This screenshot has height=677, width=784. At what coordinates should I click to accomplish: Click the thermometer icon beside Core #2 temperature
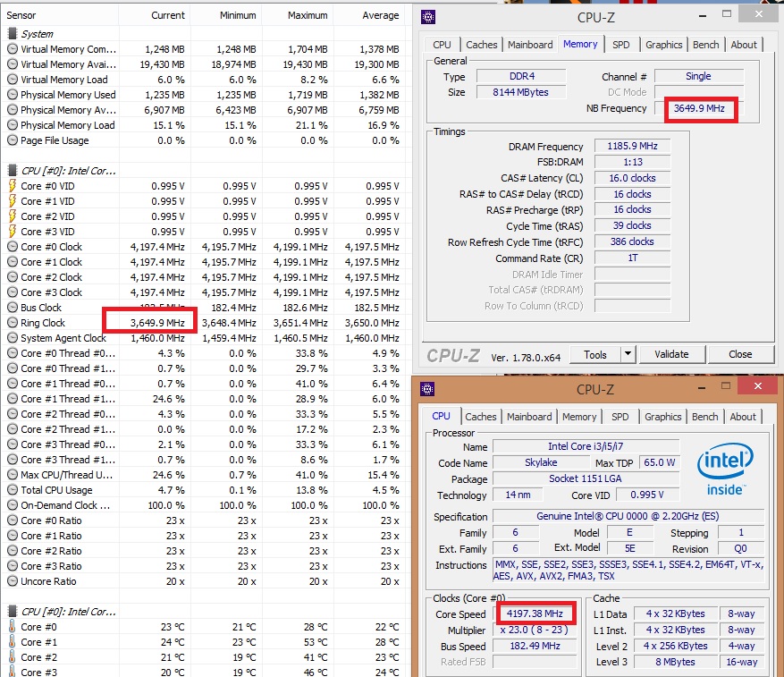tap(12, 657)
